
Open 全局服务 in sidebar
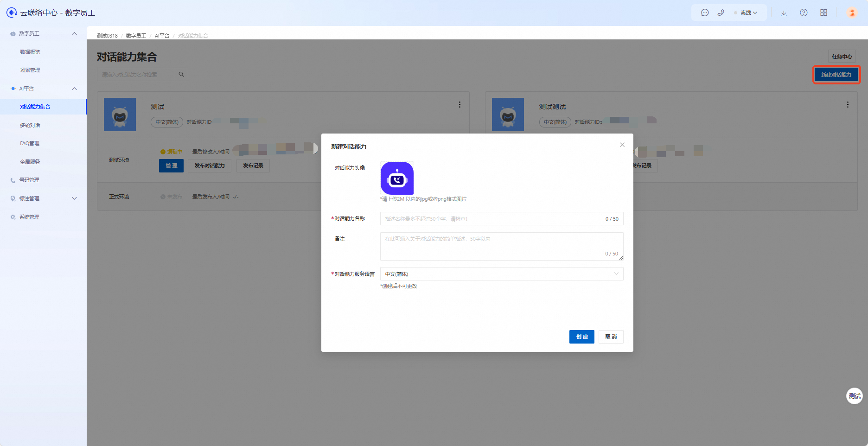click(30, 162)
